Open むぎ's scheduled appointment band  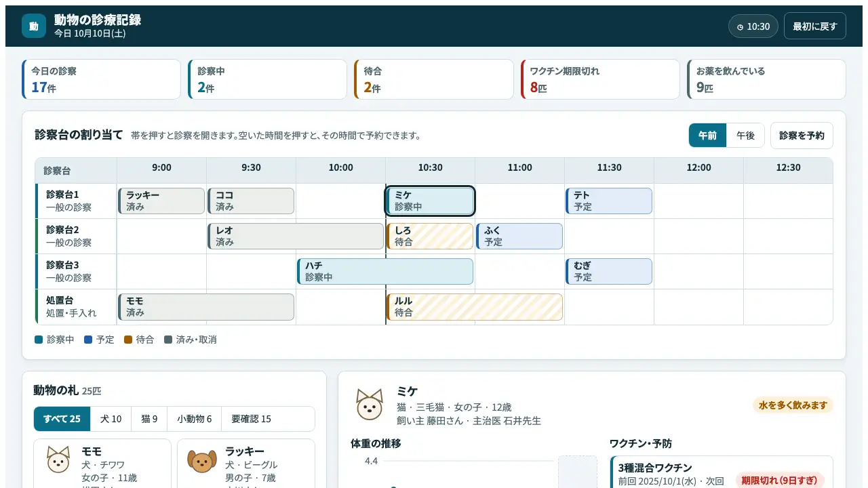tap(609, 272)
